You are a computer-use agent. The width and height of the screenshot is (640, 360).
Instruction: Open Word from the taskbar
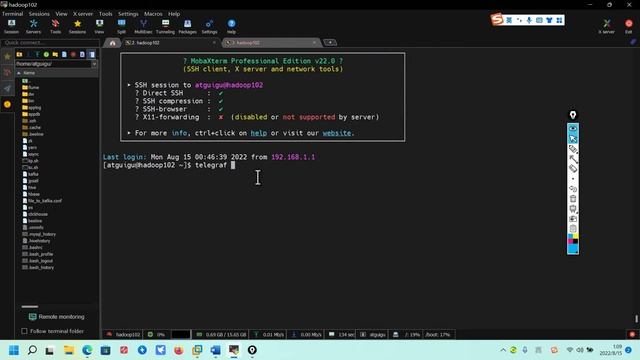pyautogui.click(x=216, y=350)
